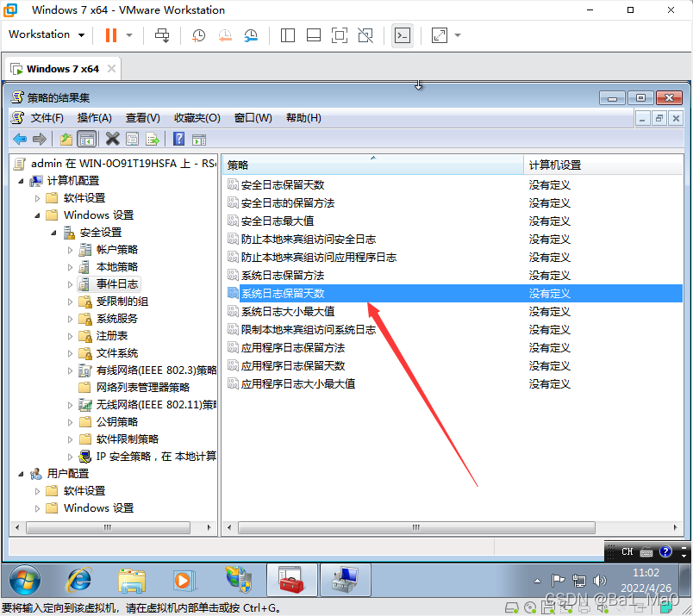This screenshot has height=616, width=693.
Task: Expand the 帐户策略 tree node
Action: 70,250
